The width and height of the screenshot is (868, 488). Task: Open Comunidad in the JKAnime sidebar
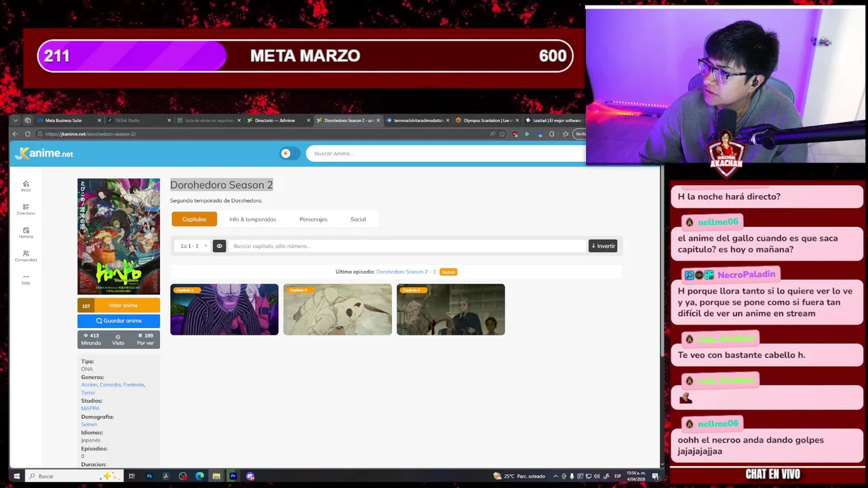tap(26, 256)
